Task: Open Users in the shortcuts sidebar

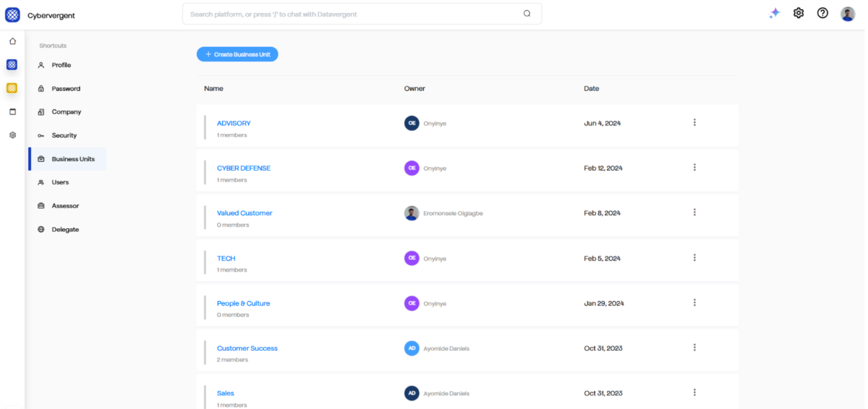Action: click(x=60, y=182)
